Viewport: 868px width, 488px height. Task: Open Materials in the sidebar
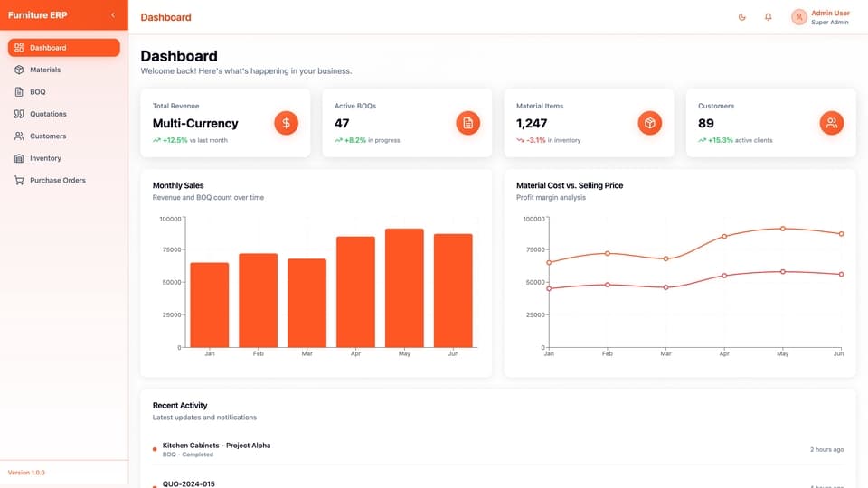63,70
